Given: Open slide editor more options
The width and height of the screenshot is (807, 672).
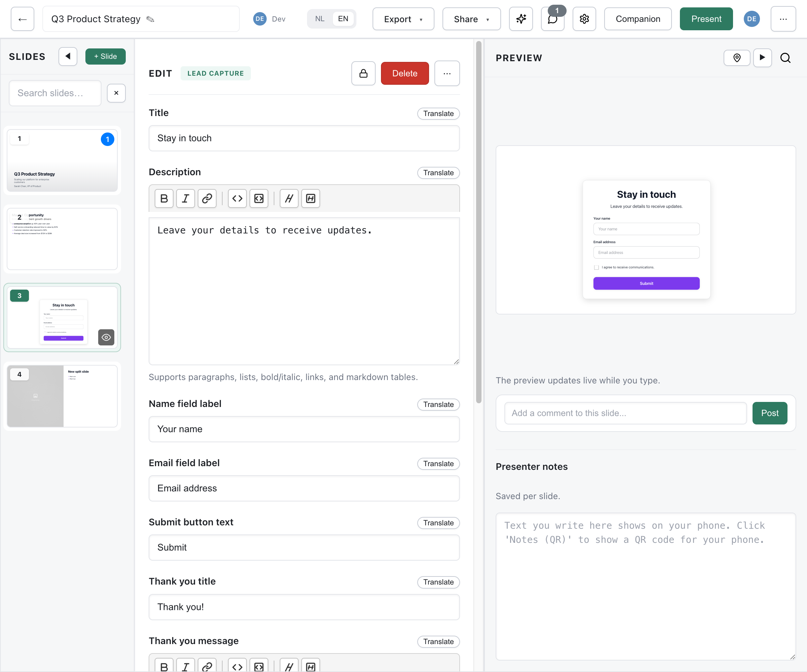Looking at the screenshot, I should [x=447, y=73].
